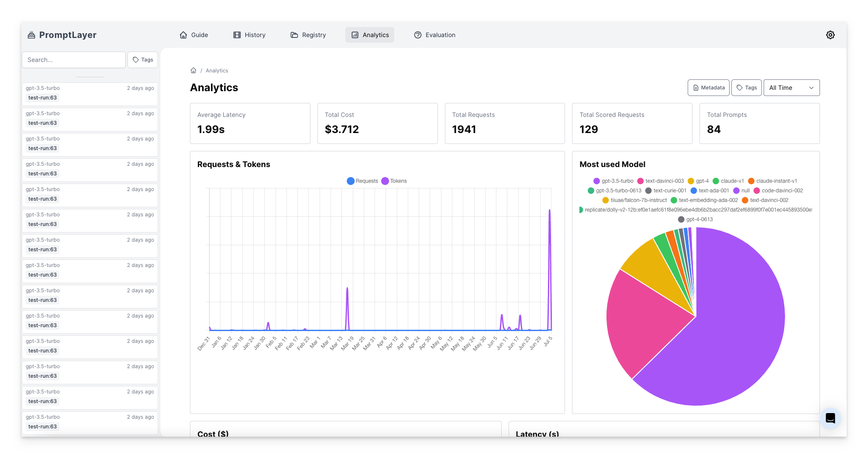Toggle gpt-3.5-turbo legend in model chart
This screenshot has width=868, height=458.
(613, 181)
